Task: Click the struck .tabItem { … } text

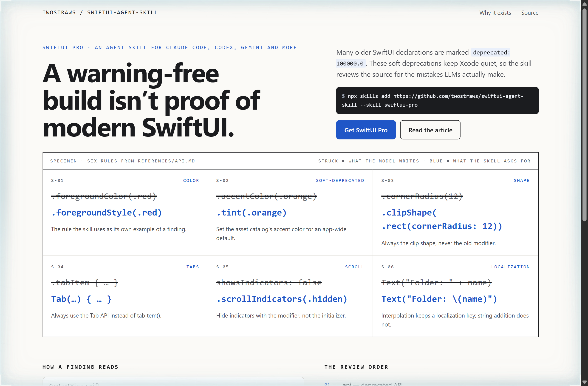Action: (85, 282)
